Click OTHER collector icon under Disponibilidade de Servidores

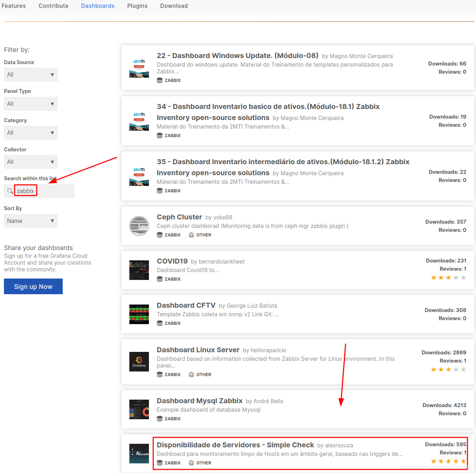pos(191,463)
